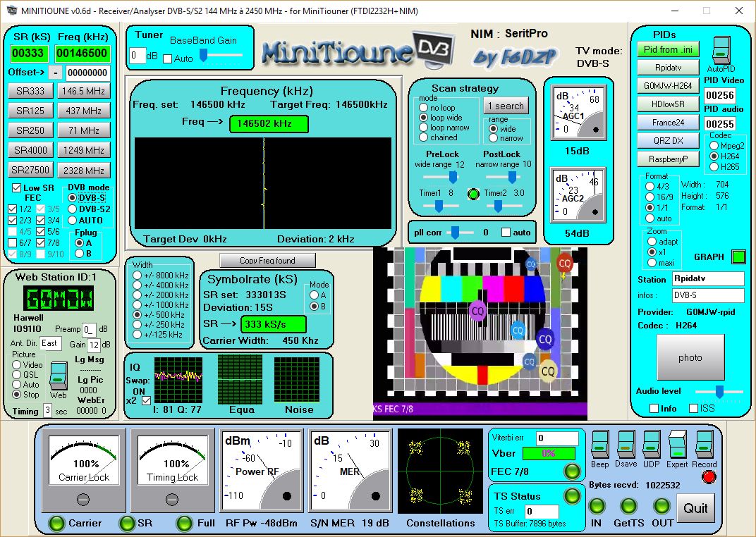This screenshot has height=537, width=756.
Task: Toggle FEC 7/8 checkbox
Action: (40, 242)
